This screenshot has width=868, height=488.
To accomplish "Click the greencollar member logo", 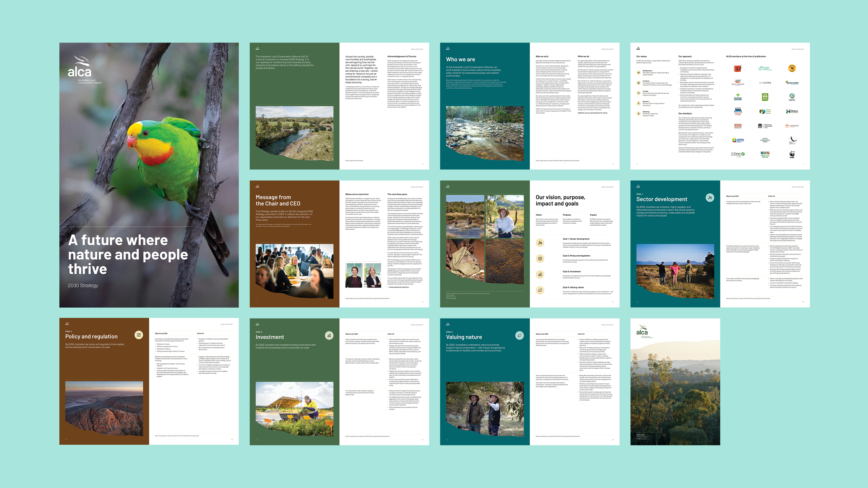I will pyautogui.click(x=792, y=83).
